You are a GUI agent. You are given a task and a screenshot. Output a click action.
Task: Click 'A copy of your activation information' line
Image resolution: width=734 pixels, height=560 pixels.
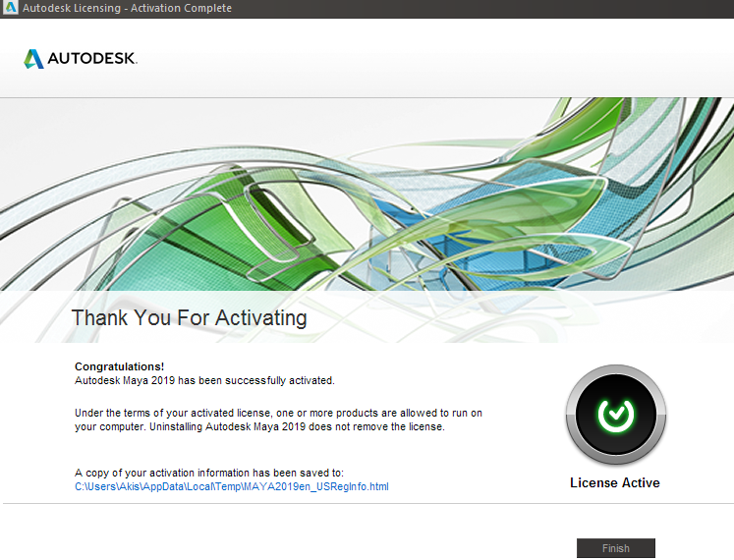tap(209, 473)
